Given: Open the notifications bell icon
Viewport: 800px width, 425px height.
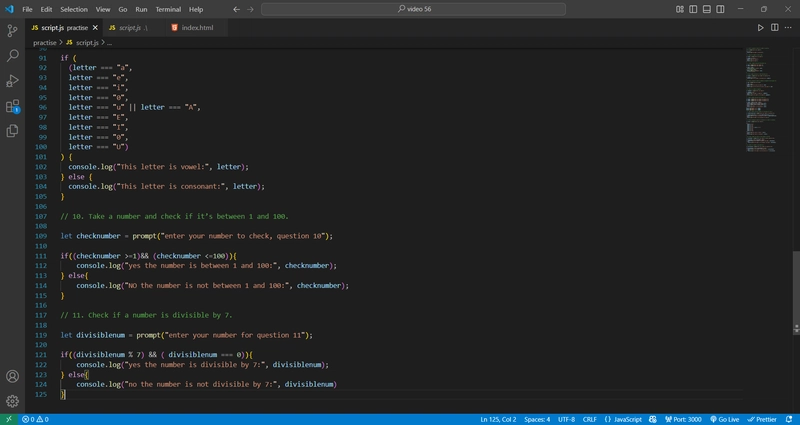Looking at the screenshot, I should pyautogui.click(x=789, y=419).
